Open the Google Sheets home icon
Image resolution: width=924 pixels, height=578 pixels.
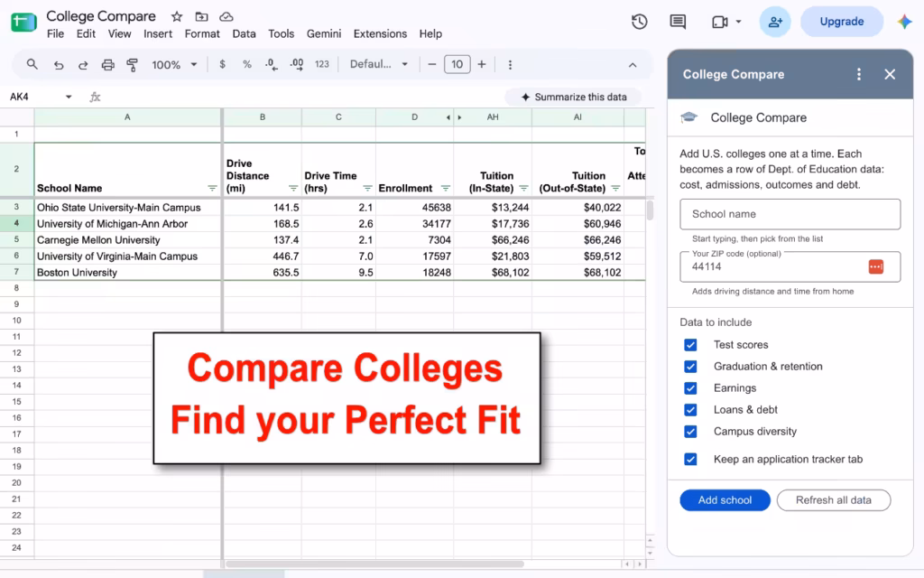(23, 23)
